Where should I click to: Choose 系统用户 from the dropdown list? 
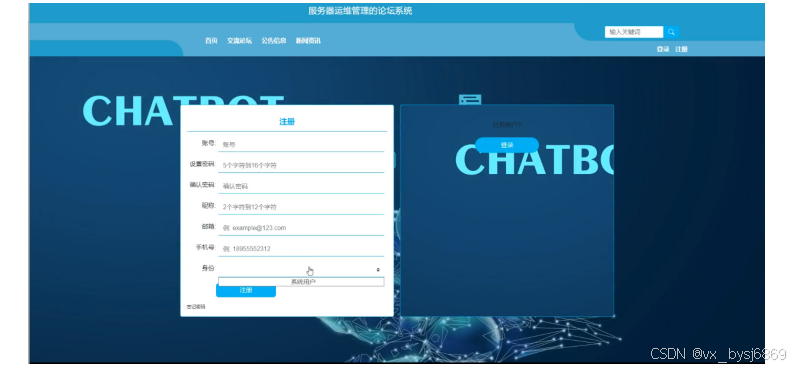301,282
